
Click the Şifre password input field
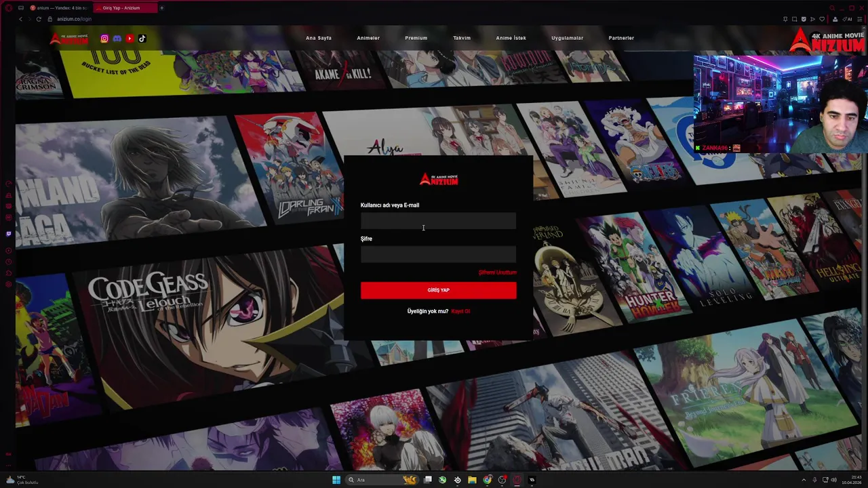click(x=438, y=254)
